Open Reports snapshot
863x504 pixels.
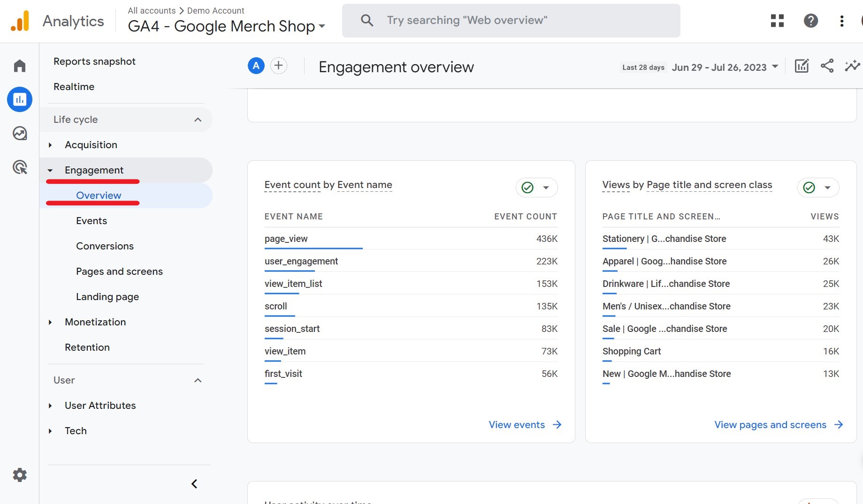pyautogui.click(x=94, y=61)
